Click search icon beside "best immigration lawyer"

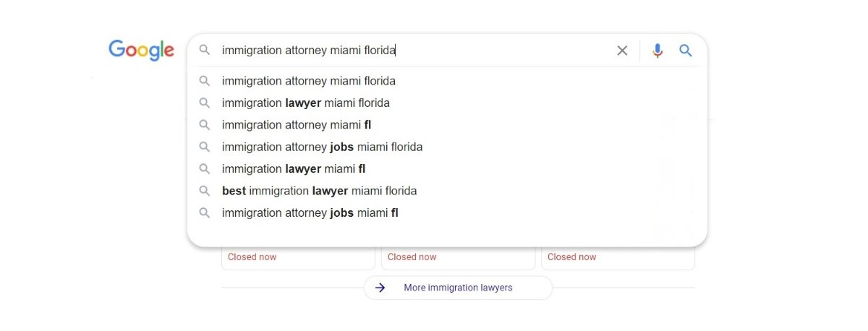click(x=205, y=191)
